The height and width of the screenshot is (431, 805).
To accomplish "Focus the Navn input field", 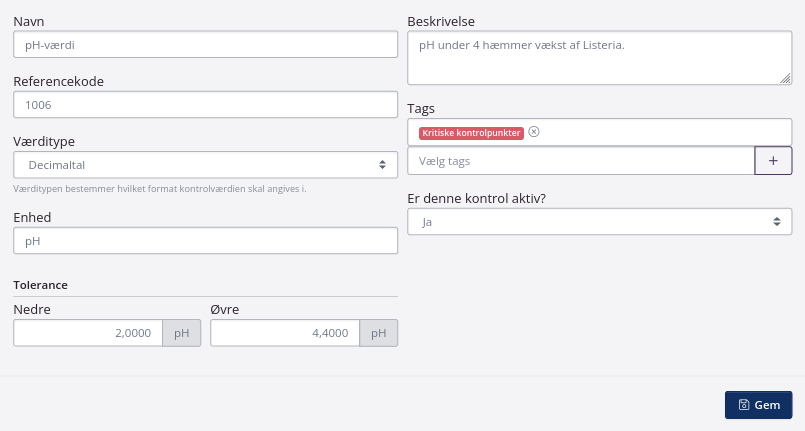I will (206, 45).
